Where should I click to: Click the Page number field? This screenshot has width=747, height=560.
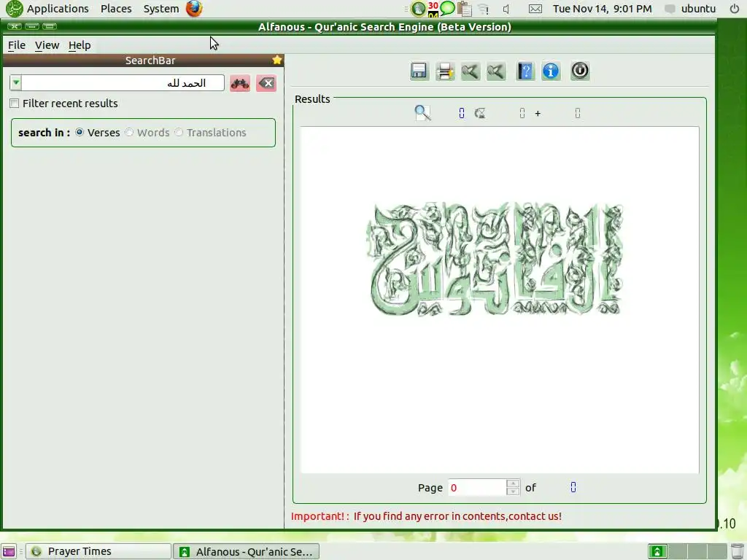477,488
